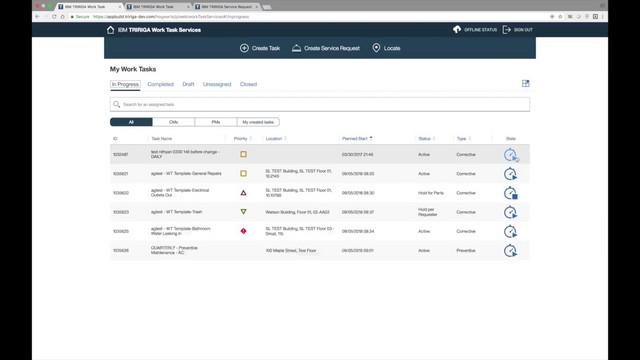Click the offline status cloud icon

coord(457,29)
